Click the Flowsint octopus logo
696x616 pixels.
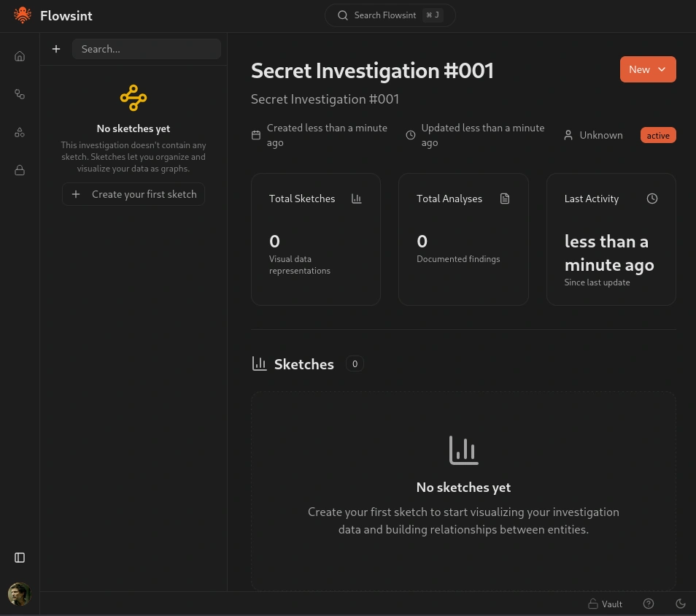coord(23,15)
